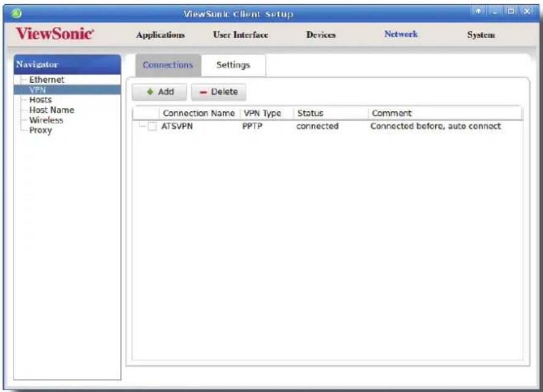Select Wireless in the Navigator
Screen dimensions: 543x392
tap(46, 120)
